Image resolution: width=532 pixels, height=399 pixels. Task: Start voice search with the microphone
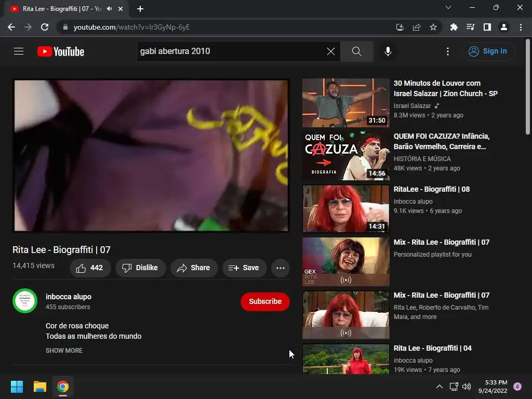pos(388,51)
